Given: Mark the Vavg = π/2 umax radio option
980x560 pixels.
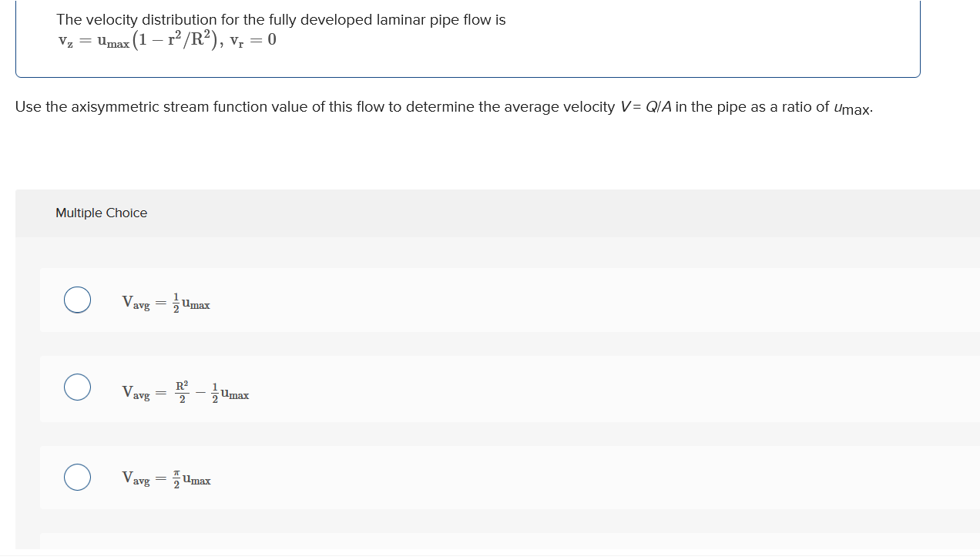Looking at the screenshot, I should pos(77,476).
